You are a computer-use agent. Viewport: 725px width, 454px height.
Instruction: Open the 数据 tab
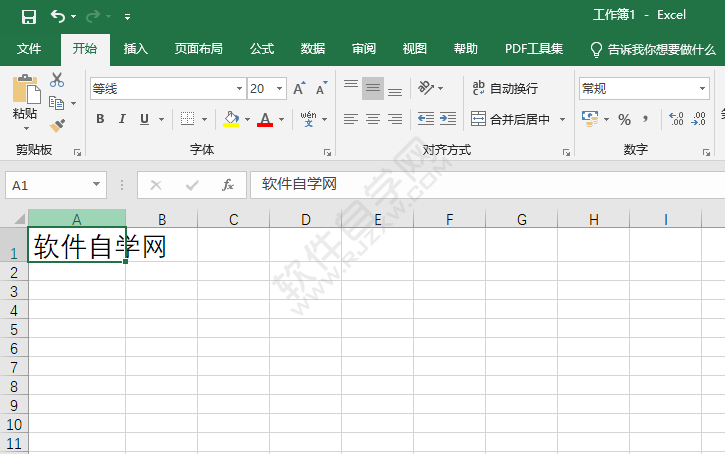313,49
